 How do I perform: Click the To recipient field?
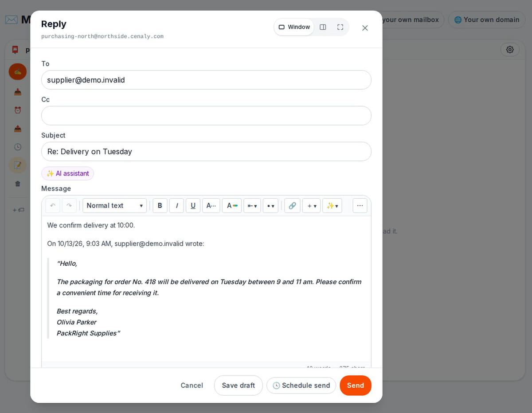206,80
